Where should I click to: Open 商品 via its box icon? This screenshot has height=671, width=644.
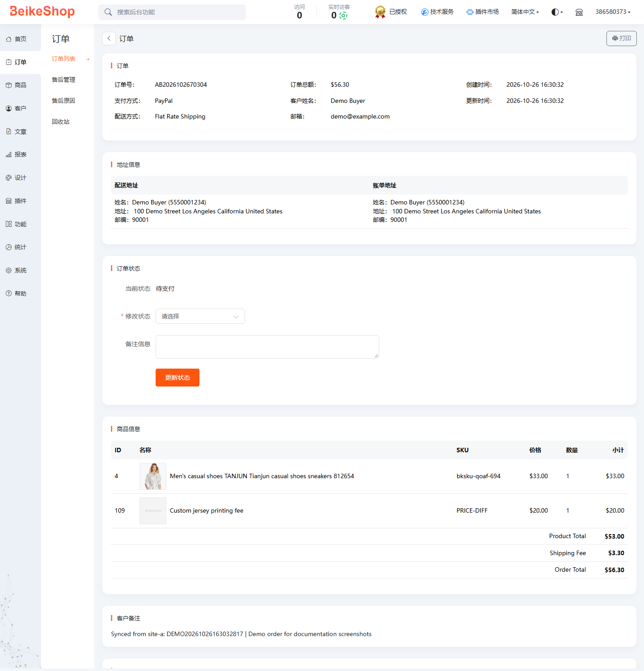pyautogui.click(x=8, y=85)
